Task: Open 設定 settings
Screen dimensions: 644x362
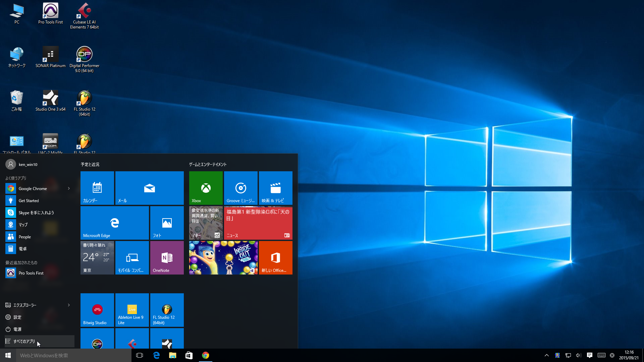Action: click(40, 317)
